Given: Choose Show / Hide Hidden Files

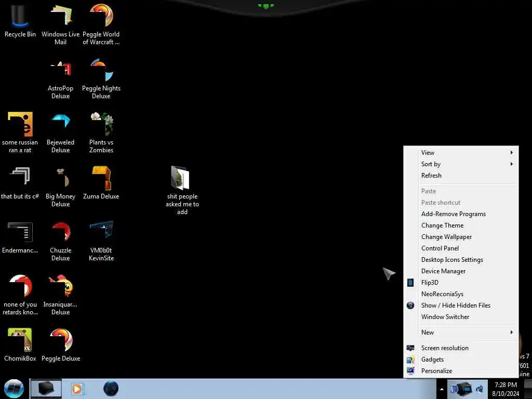Looking at the screenshot, I should coord(461,305).
